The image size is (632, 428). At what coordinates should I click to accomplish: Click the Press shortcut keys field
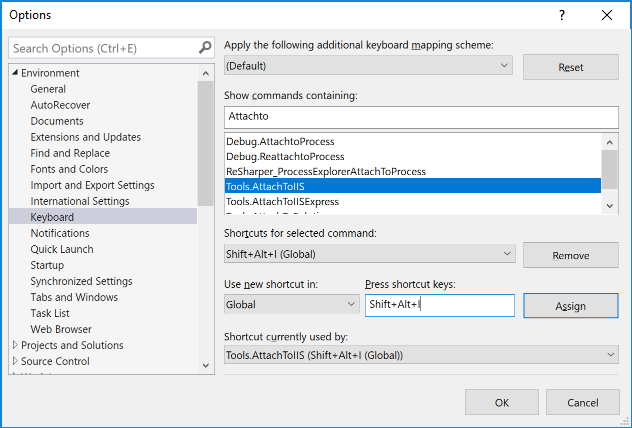tap(439, 305)
